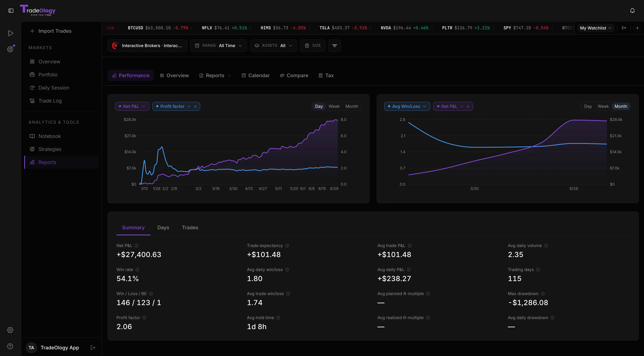The width and height of the screenshot is (644, 356).
Task: Set left chart interval to Month
Action: click(352, 106)
